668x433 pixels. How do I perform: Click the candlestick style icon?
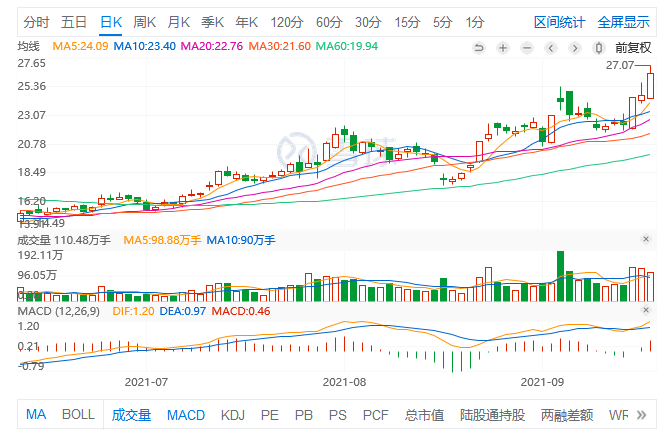pyautogui.click(x=598, y=47)
